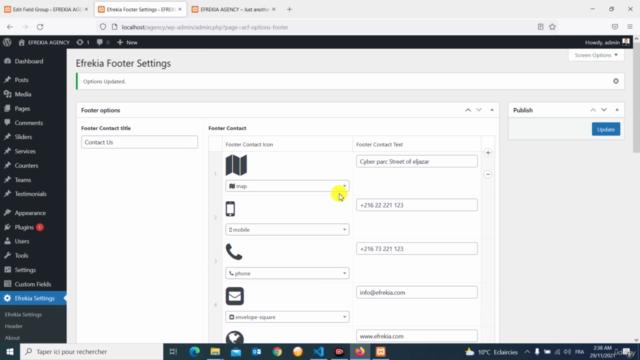This screenshot has width=640, height=360.
Task: Open Testimonials menu item
Action: [x=31, y=194]
